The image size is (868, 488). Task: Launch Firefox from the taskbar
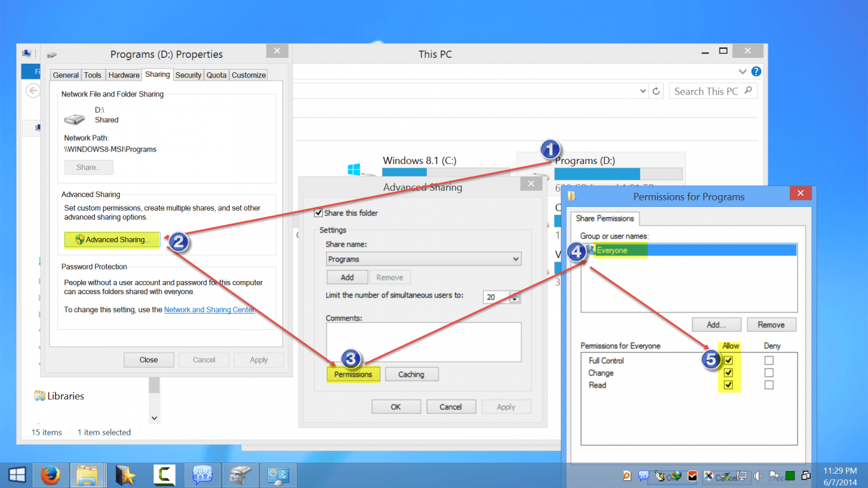coord(50,475)
